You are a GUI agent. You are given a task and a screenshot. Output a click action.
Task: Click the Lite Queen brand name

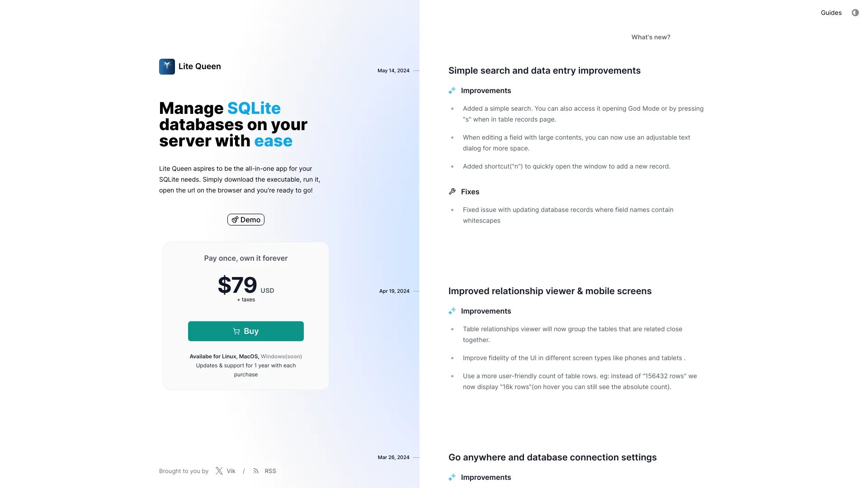point(199,66)
